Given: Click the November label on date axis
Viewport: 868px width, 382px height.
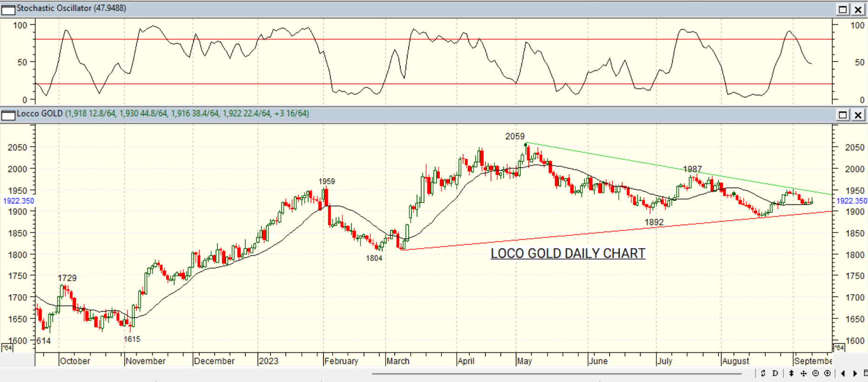Looking at the screenshot, I should 146,361.
